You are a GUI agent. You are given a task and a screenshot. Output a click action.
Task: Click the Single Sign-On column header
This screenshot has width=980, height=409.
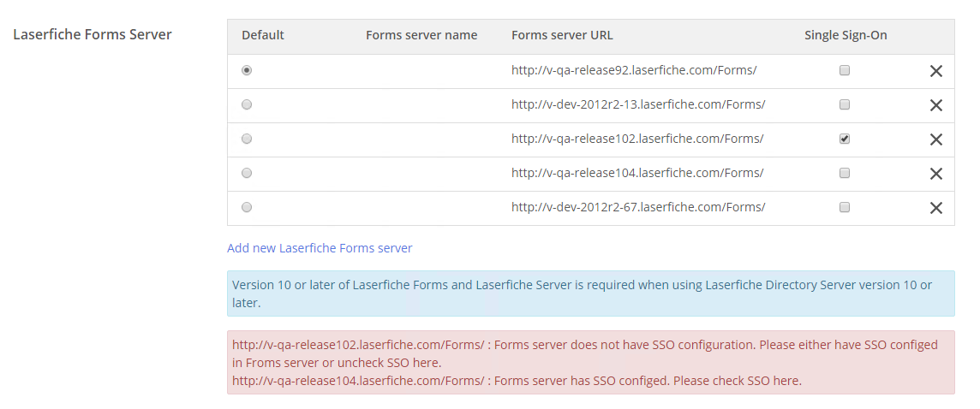pyautogui.click(x=846, y=36)
